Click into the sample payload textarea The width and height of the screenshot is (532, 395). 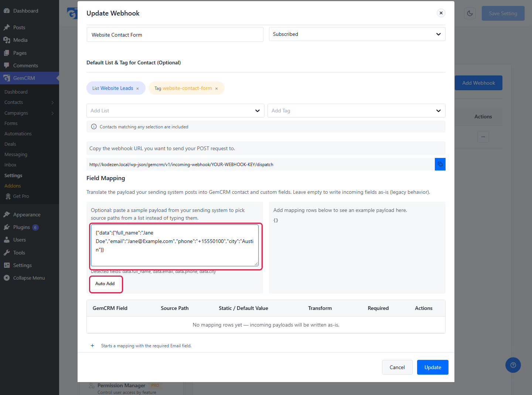coord(175,245)
